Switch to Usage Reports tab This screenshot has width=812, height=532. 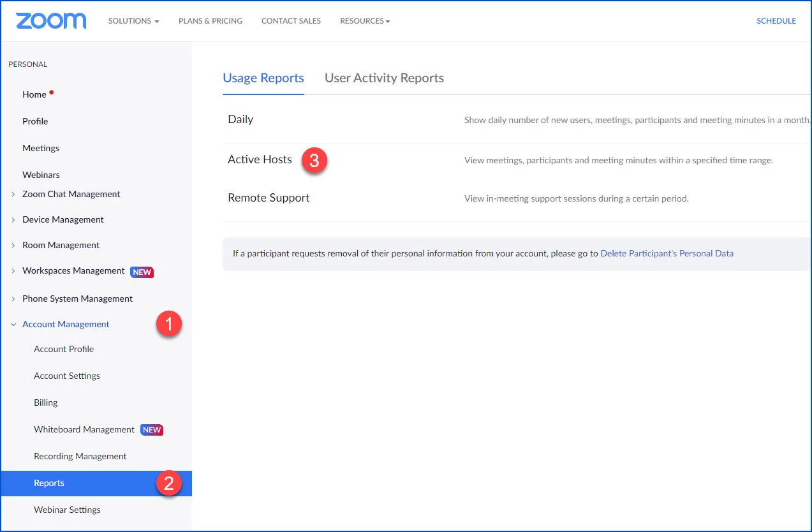pyautogui.click(x=263, y=78)
